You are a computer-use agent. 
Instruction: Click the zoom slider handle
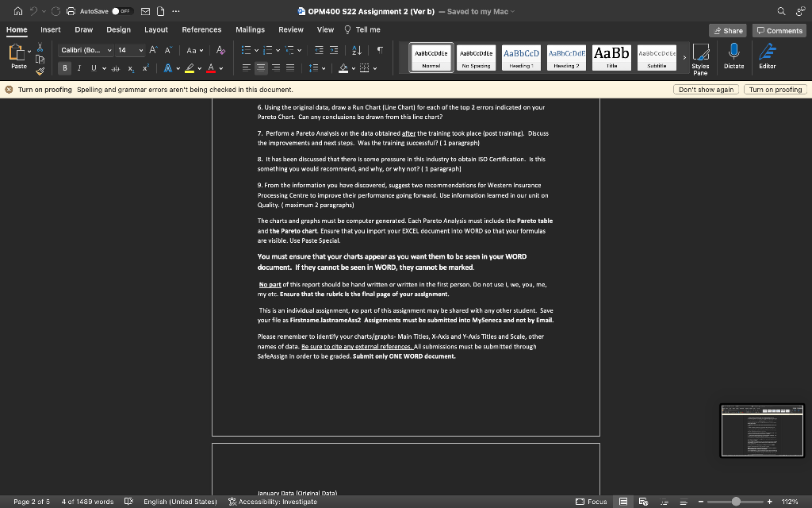[736, 502]
